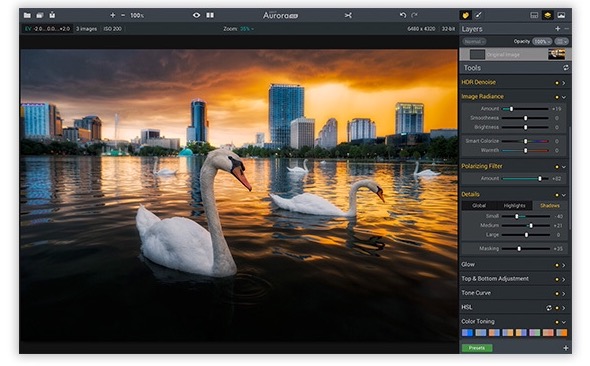
Task: Click the Smart Colorize slider
Action: 525,141
